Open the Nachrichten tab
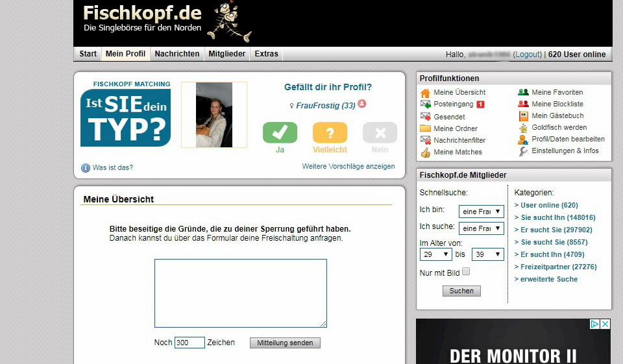This screenshot has height=364, width=623. pos(177,54)
